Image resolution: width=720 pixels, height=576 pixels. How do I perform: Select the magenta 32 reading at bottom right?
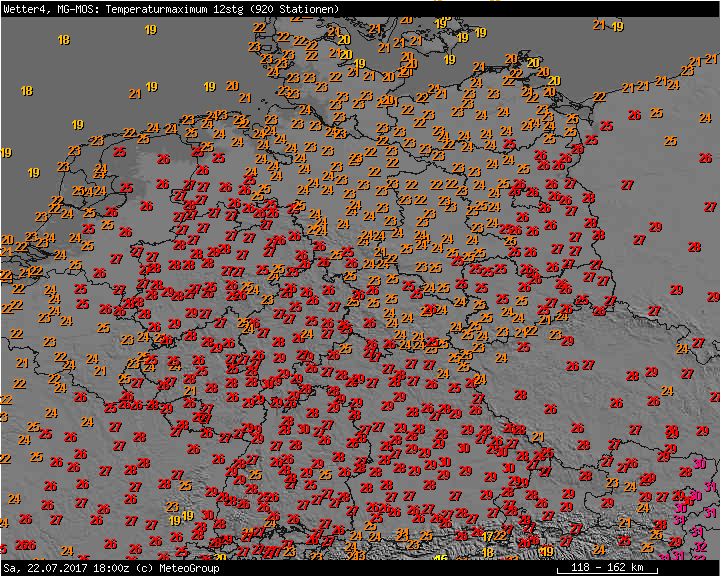(700, 547)
